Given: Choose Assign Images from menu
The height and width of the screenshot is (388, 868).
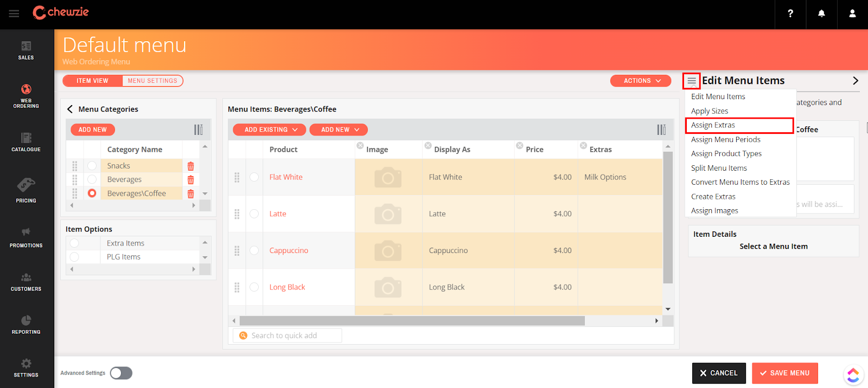Looking at the screenshot, I should point(714,211).
